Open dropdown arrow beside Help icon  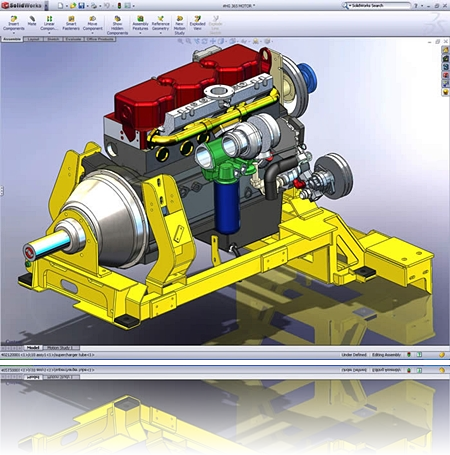421,6
